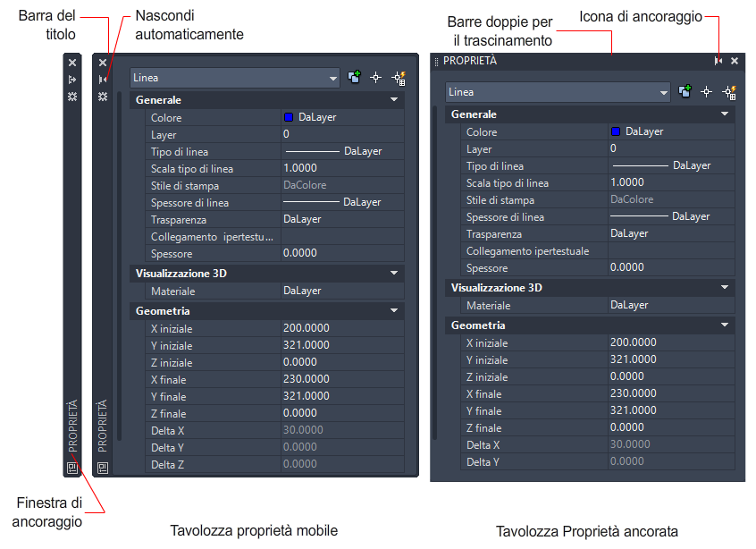Screen dimensions: 756x549
Task: Click Collegamento ipertestuale field in docked palette
Action: pyautogui.click(x=671, y=251)
